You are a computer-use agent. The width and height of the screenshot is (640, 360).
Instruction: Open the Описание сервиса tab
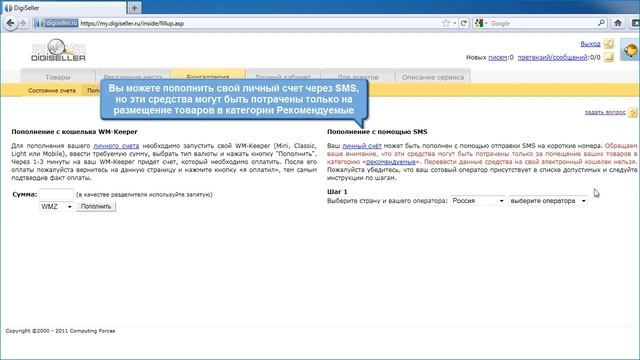click(x=433, y=77)
